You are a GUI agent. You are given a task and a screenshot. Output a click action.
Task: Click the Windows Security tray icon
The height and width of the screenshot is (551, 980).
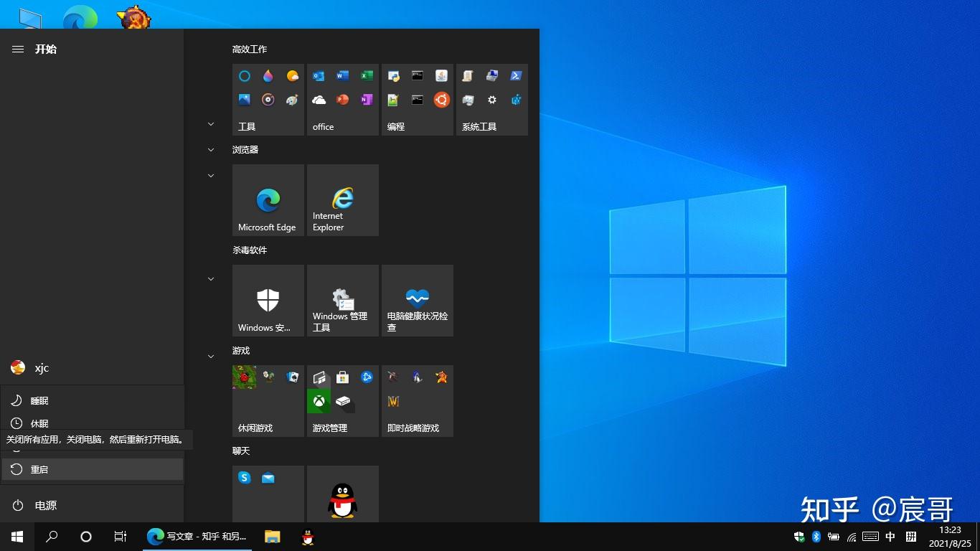[x=799, y=537]
